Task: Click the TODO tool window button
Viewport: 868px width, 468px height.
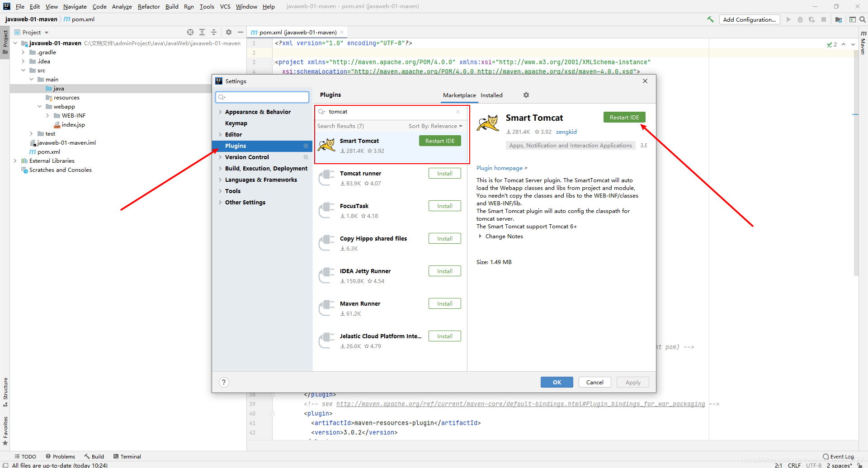Action: [25, 456]
